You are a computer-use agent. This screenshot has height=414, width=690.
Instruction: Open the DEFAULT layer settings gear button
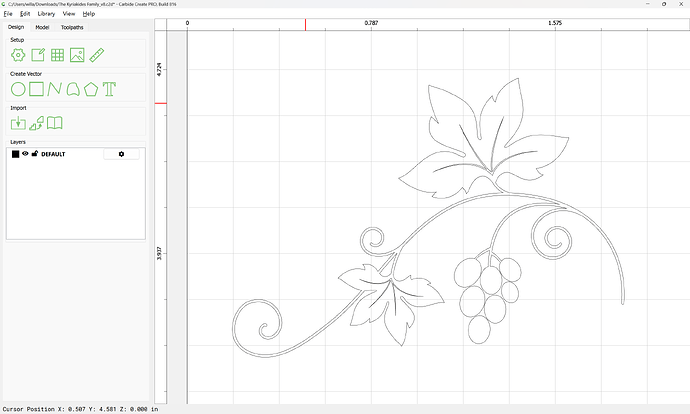pyautogui.click(x=121, y=154)
